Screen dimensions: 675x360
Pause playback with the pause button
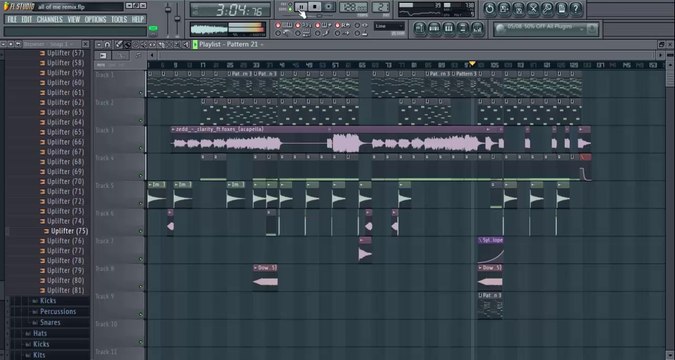(x=302, y=7)
